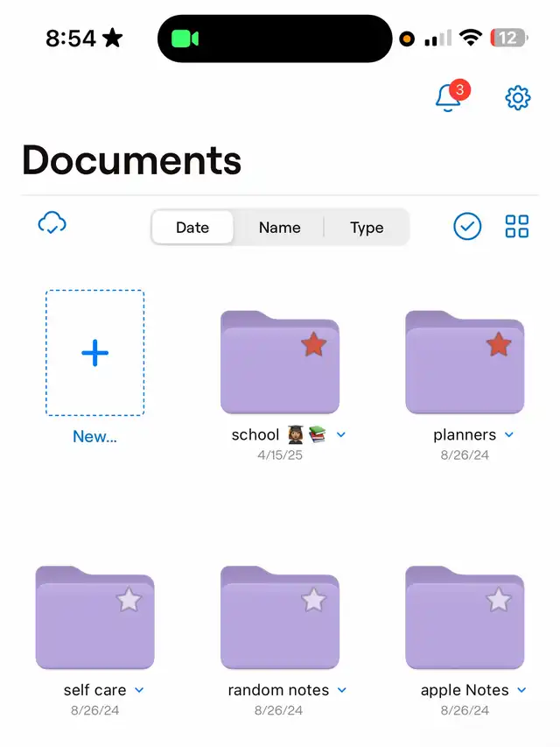Switch to grid view layout icon
The width and height of the screenshot is (560, 747).
[517, 227]
